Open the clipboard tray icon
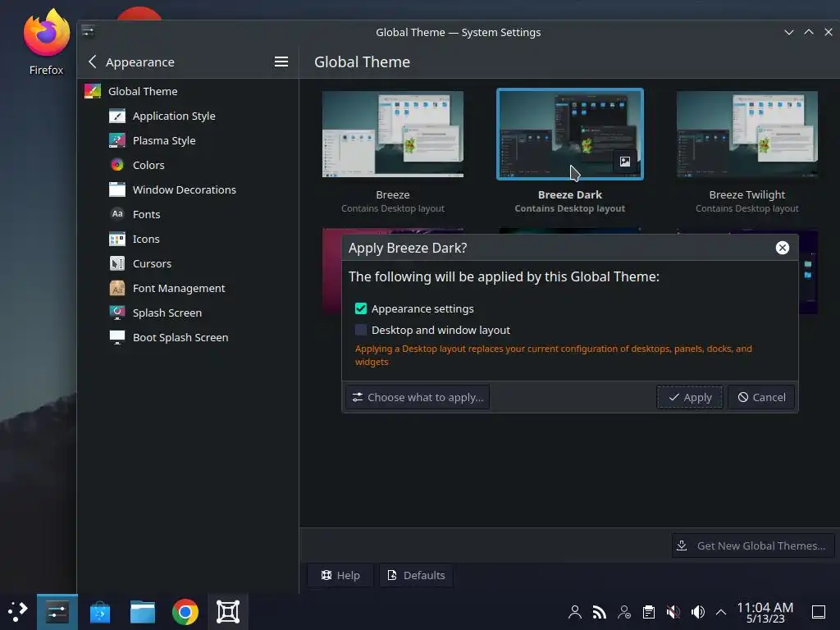The height and width of the screenshot is (630, 840). coord(649,612)
